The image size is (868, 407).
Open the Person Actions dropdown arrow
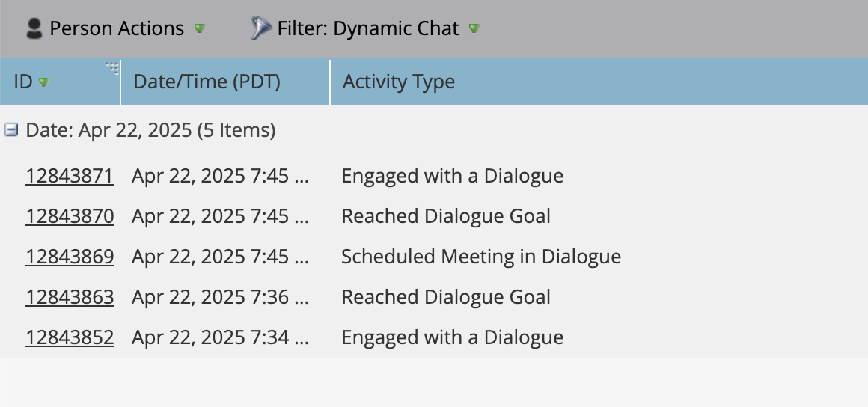(200, 28)
